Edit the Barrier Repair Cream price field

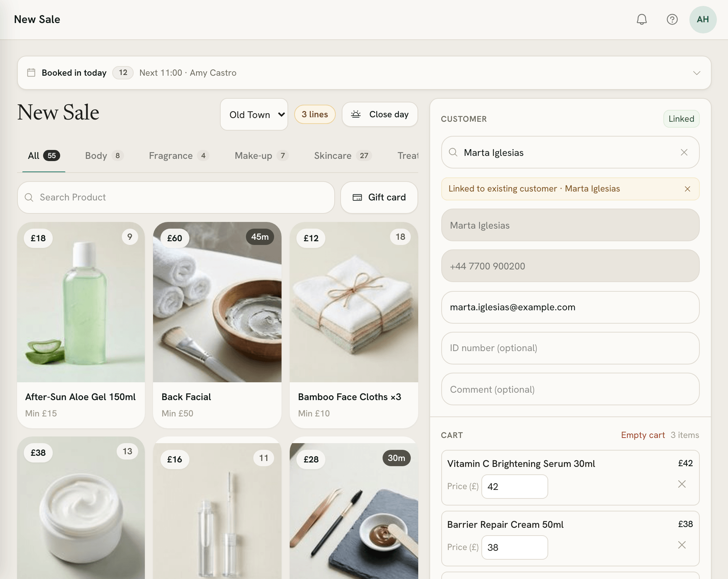coord(515,547)
